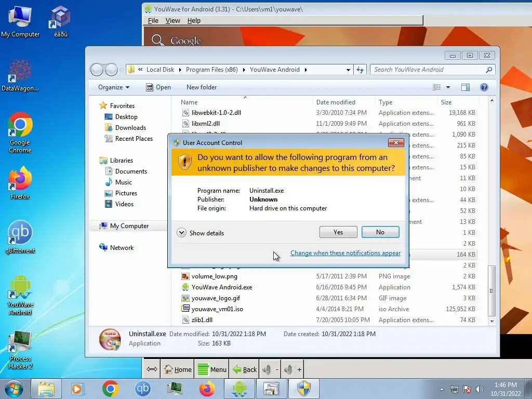The image size is (532, 399).
Task: Expand arrow after Program Files (x86) breadcrumb
Action: click(244, 70)
